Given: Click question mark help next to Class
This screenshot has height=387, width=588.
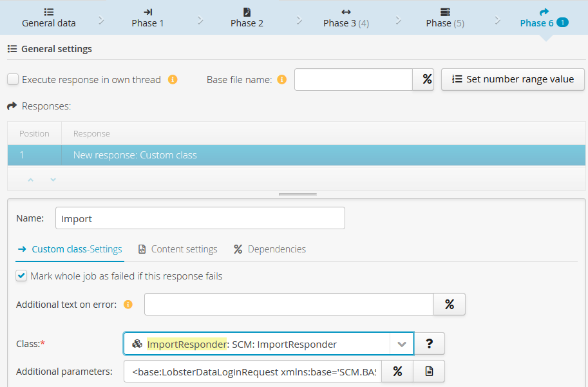Looking at the screenshot, I should click(x=429, y=344).
